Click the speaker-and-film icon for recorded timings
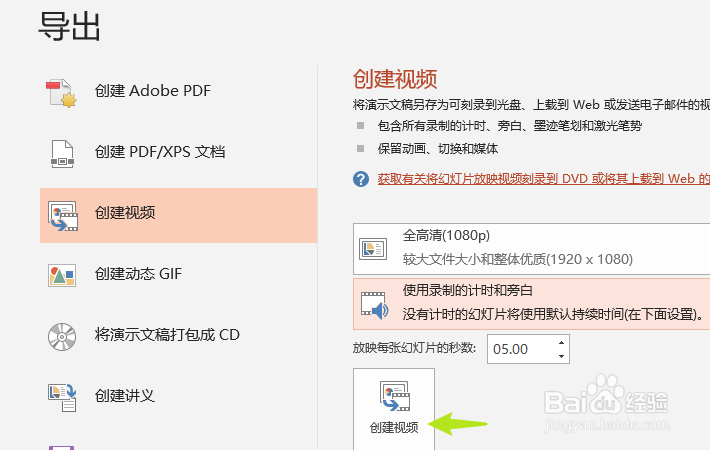The image size is (710, 450). pos(374,305)
